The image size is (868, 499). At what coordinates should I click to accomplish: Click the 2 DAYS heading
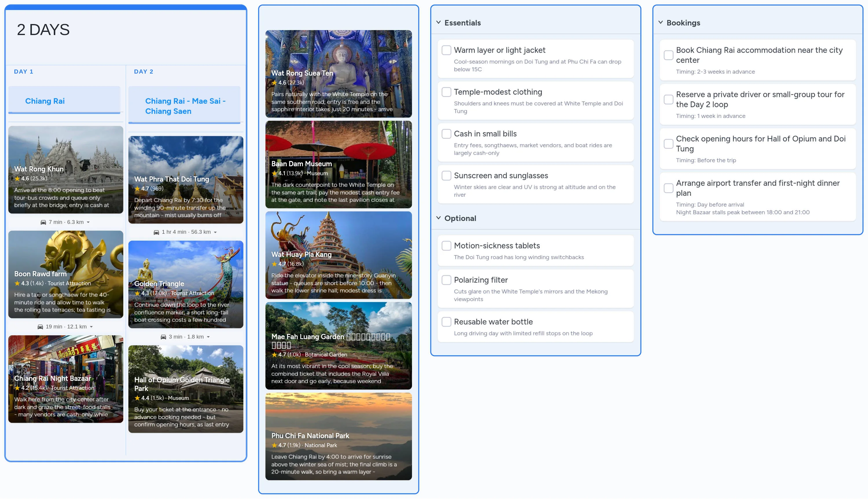pos(43,30)
